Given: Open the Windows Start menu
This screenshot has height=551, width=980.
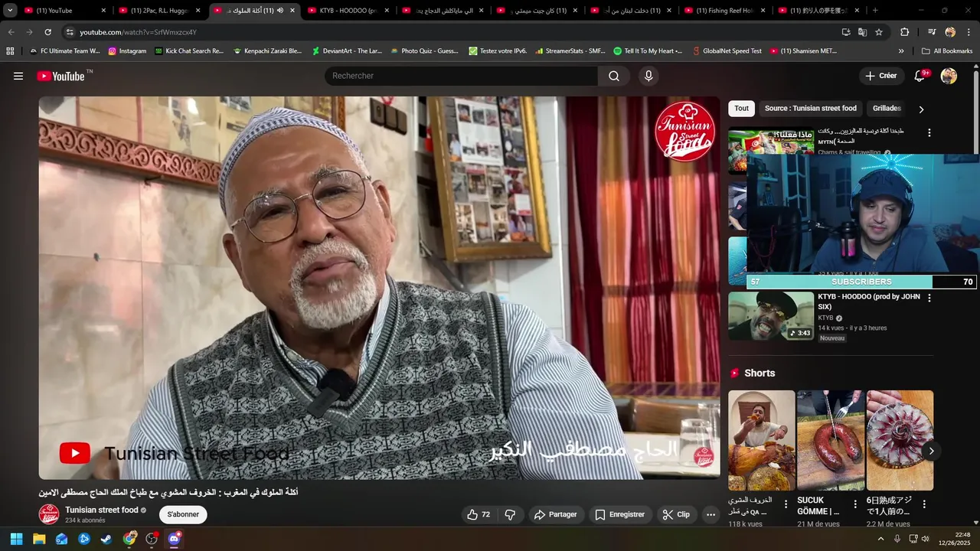Looking at the screenshot, I should 16,539.
